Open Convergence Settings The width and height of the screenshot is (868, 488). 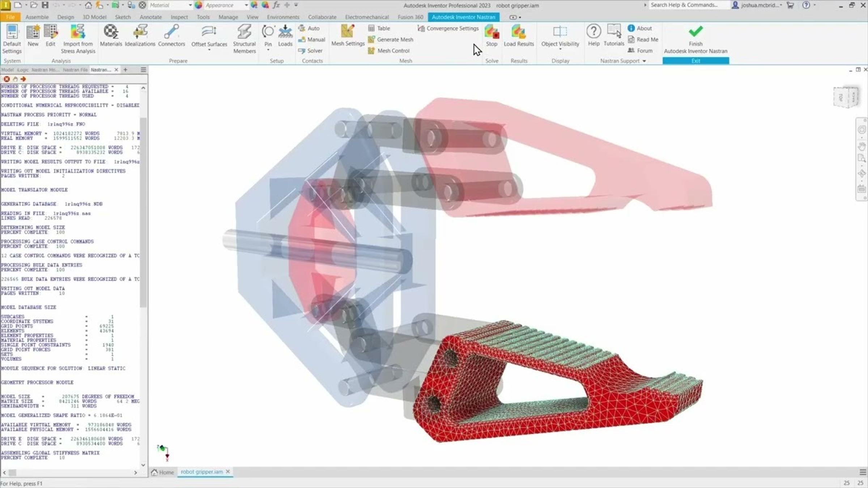[x=448, y=28]
